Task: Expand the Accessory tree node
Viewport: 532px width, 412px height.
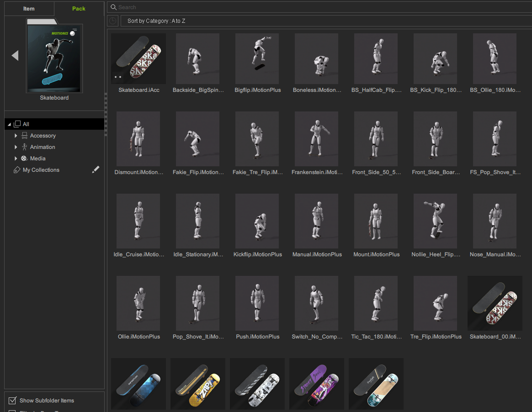Action: point(16,136)
